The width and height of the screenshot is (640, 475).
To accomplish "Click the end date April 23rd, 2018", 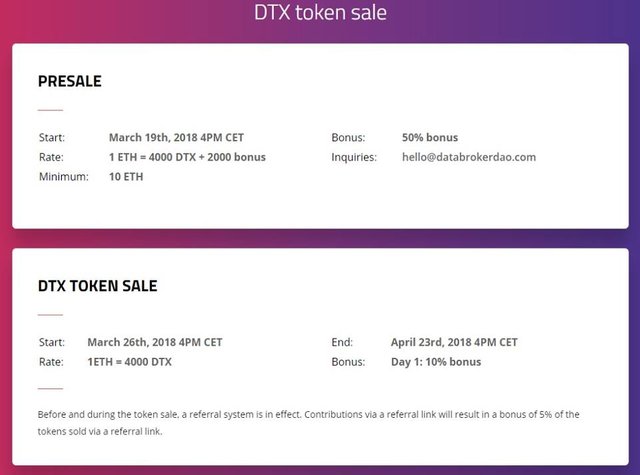I will click(454, 342).
